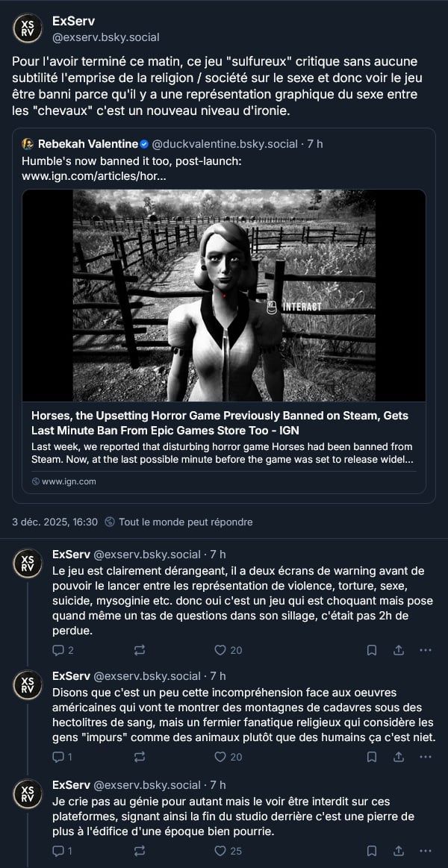Open ExServ avatar on the main post
The height and width of the screenshot is (868, 448).
click(28, 28)
